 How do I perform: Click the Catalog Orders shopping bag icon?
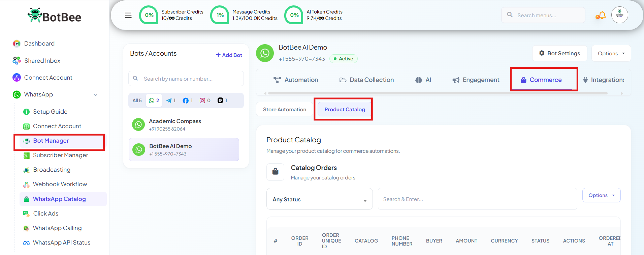point(276,172)
